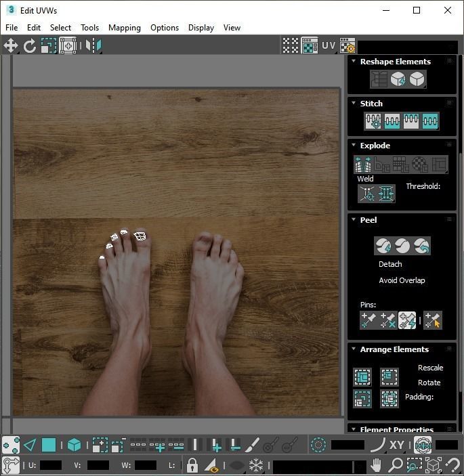464x476 pixels.
Task: Toggle the Detach option in Peel
Action: click(390, 264)
